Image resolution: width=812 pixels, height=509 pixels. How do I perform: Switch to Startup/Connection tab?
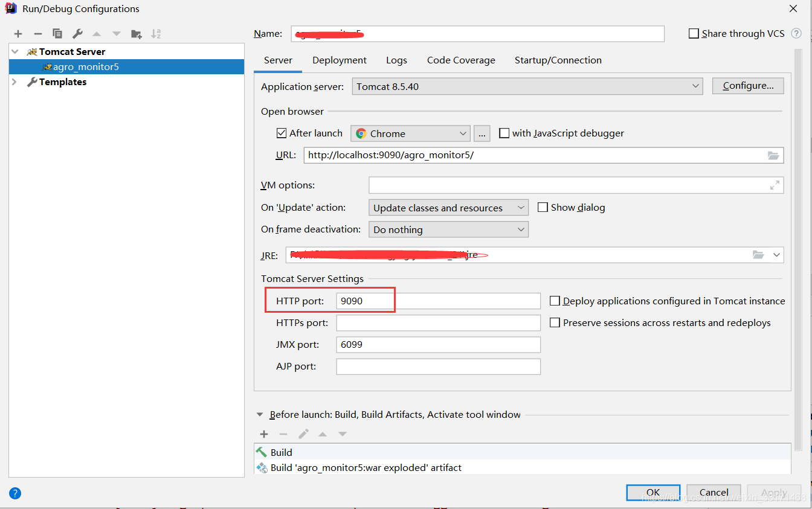click(558, 60)
